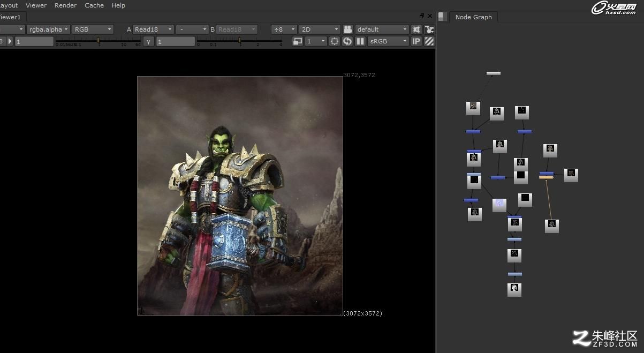This screenshot has width=644, height=353.
Task: Select the node right of the orange merge
Action: (571, 175)
